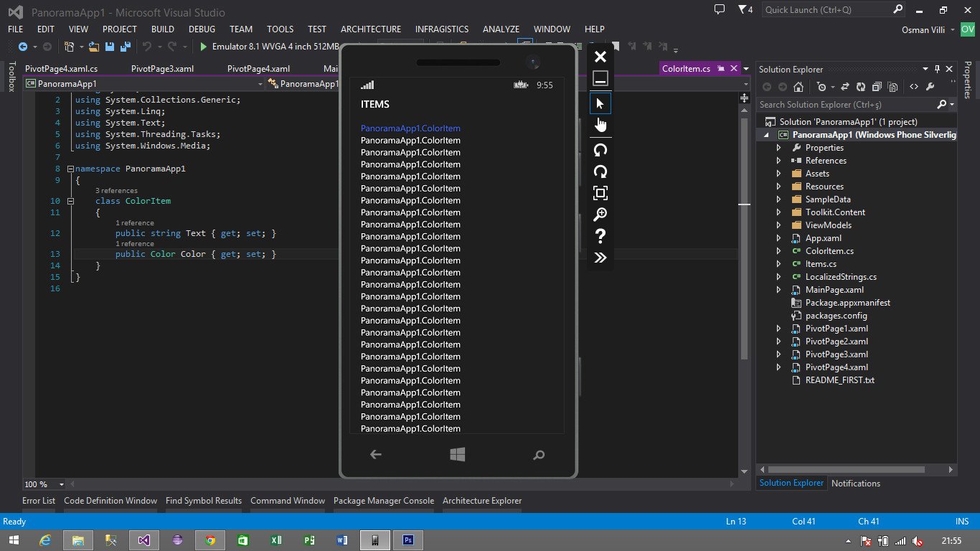Viewport: 980px width, 551px height.
Task: Toggle auto-hide pin on Solution Explorer
Action: [x=937, y=69]
